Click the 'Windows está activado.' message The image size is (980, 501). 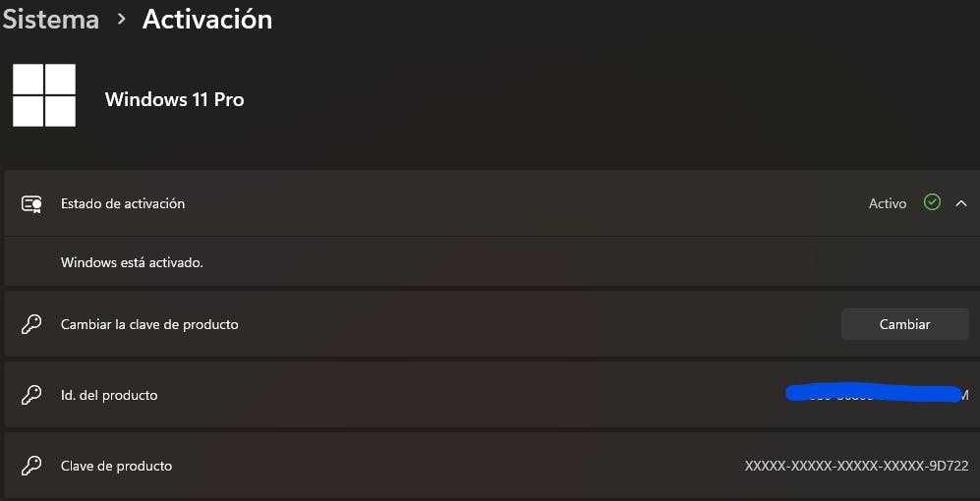132,262
